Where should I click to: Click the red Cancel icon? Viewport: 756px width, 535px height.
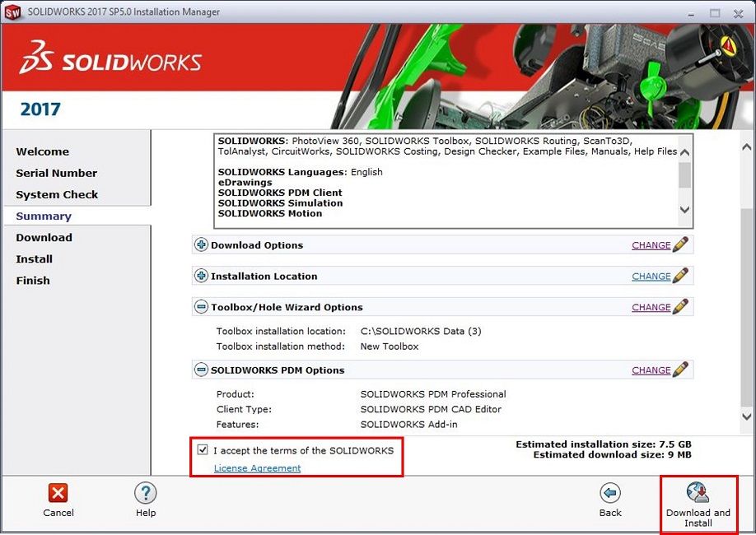tap(58, 493)
